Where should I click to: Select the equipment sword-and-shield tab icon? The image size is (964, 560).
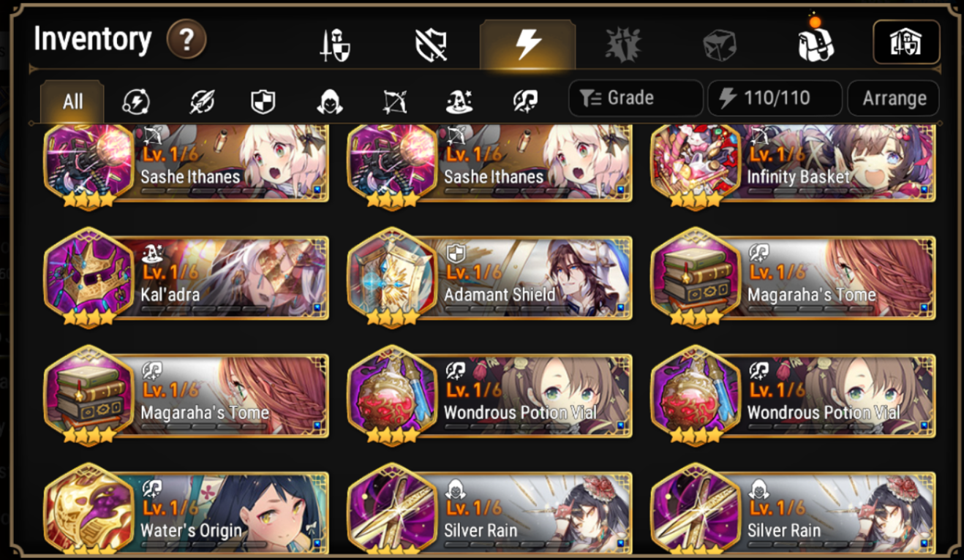(335, 45)
